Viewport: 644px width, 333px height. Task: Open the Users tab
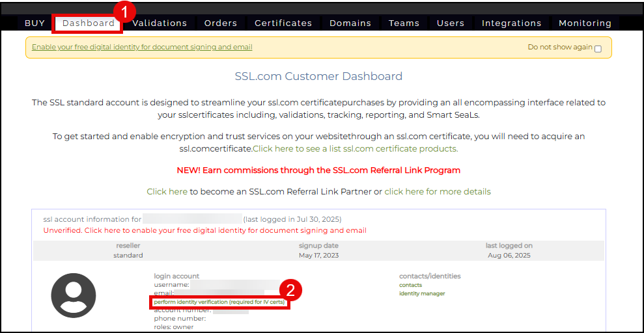coord(451,23)
